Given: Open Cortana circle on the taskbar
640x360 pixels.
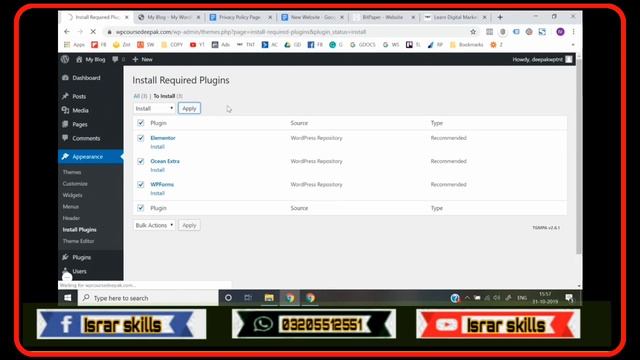Looking at the screenshot, I should tap(228, 298).
